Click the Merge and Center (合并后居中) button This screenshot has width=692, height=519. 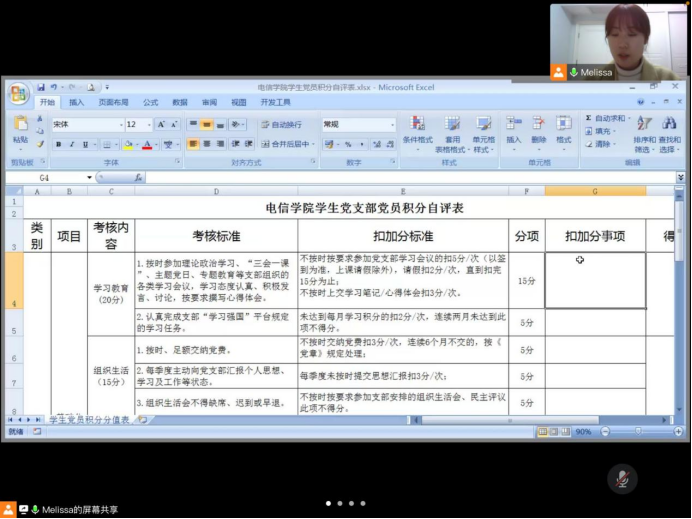click(x=285, y=145)
